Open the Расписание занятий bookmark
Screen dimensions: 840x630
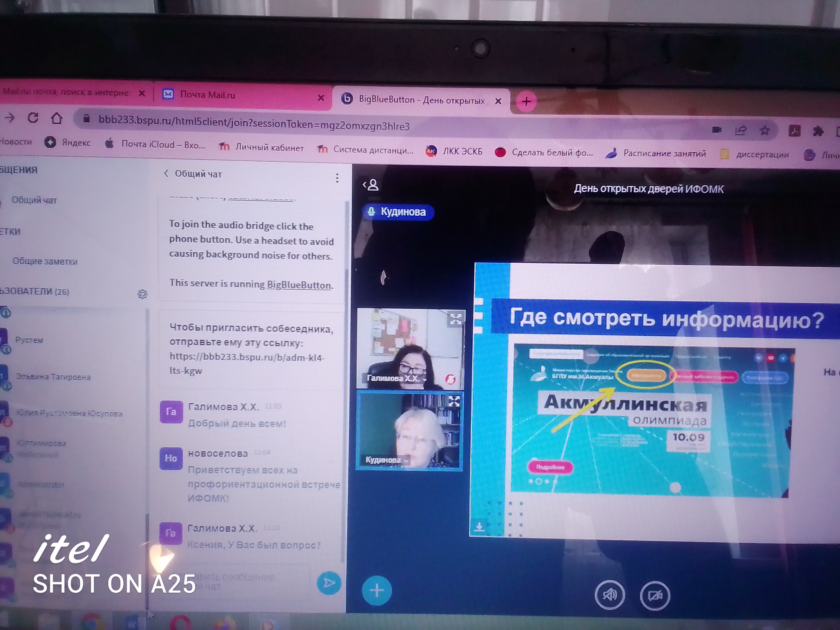[664, 154]
